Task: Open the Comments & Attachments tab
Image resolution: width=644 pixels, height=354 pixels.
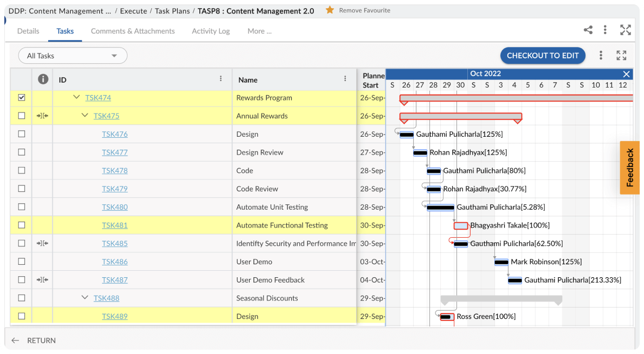Action: pyautogui.click(x=132, y=31)
